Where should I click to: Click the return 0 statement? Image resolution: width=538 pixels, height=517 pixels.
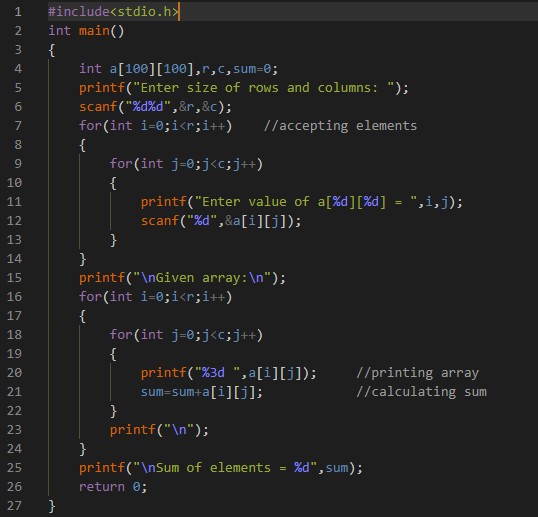pos(113,487)
